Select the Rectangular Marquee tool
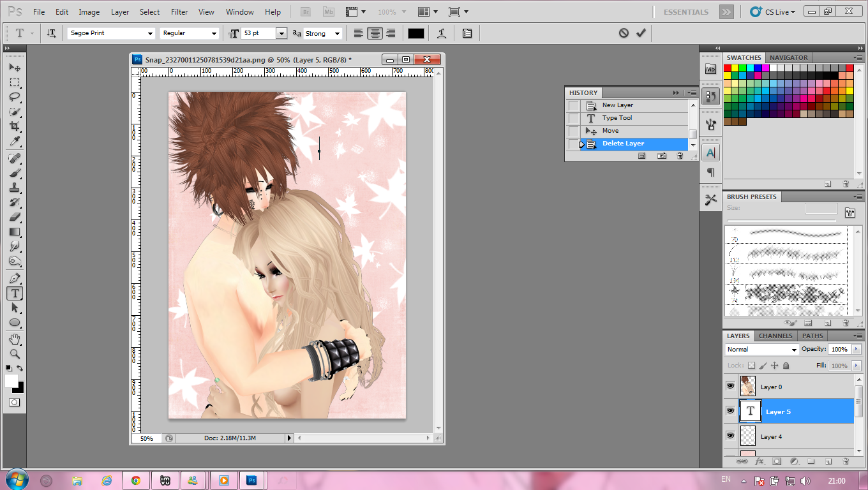 tap(15, 82)
